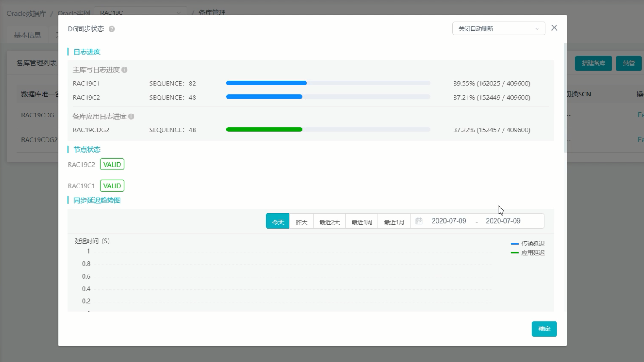Click the RAC19C1 write log progress bar
The width and height of the screenshot is (644, 362).
tap(328, 83)
